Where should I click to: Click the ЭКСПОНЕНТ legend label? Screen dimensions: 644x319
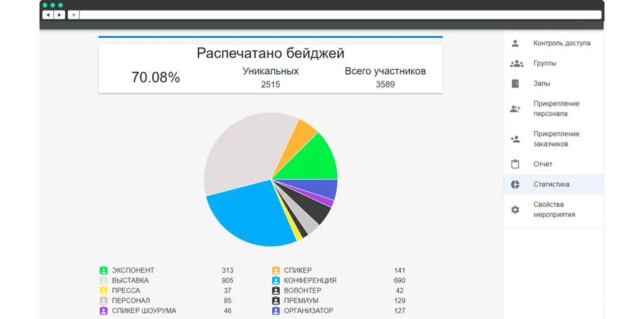(x=133, y=271)
